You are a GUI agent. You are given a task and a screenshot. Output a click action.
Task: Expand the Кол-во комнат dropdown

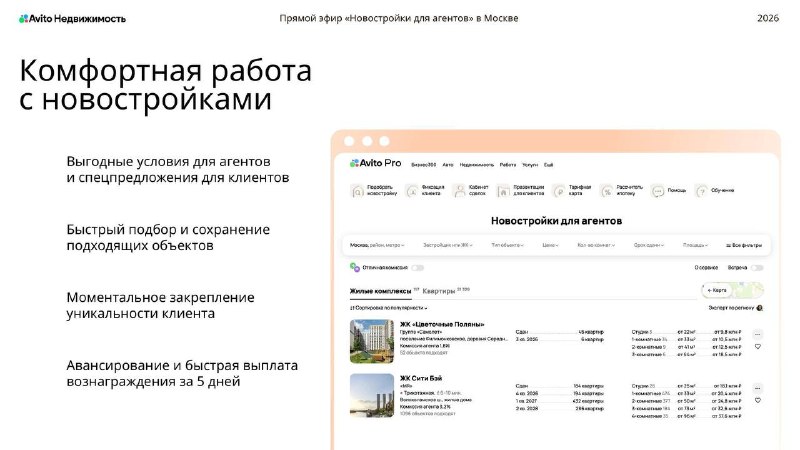coord(596,245)
